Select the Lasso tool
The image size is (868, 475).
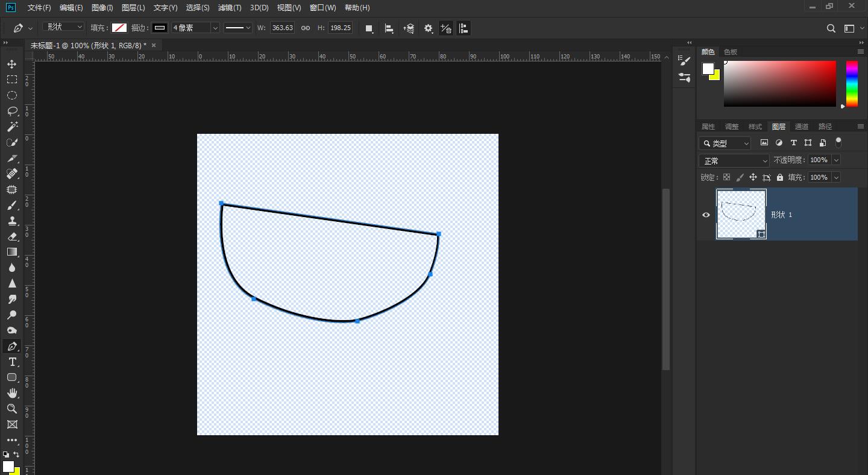point(12,111)
